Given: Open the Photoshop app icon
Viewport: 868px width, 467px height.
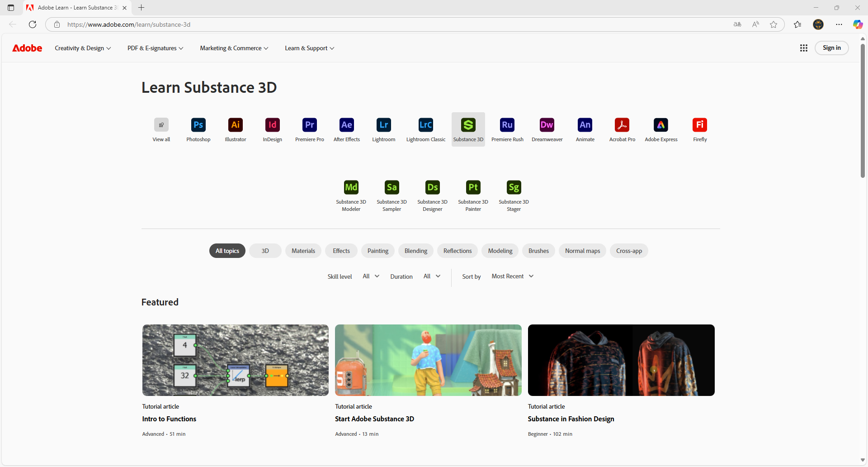Looking at the screenshot, I should tap(198, 125).
